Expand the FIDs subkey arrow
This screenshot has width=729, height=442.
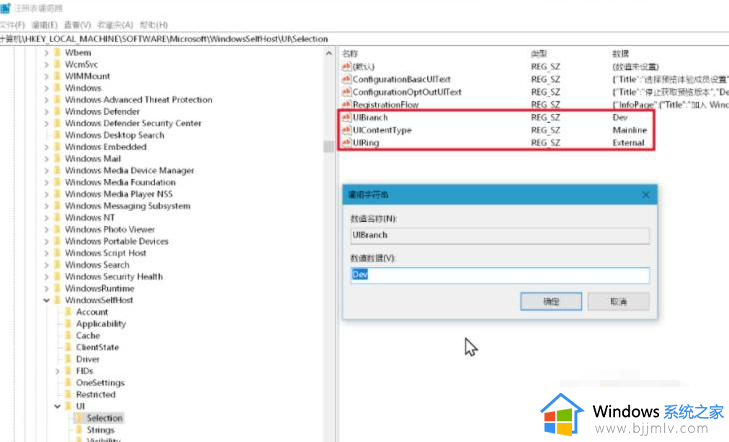pos(58,371)
